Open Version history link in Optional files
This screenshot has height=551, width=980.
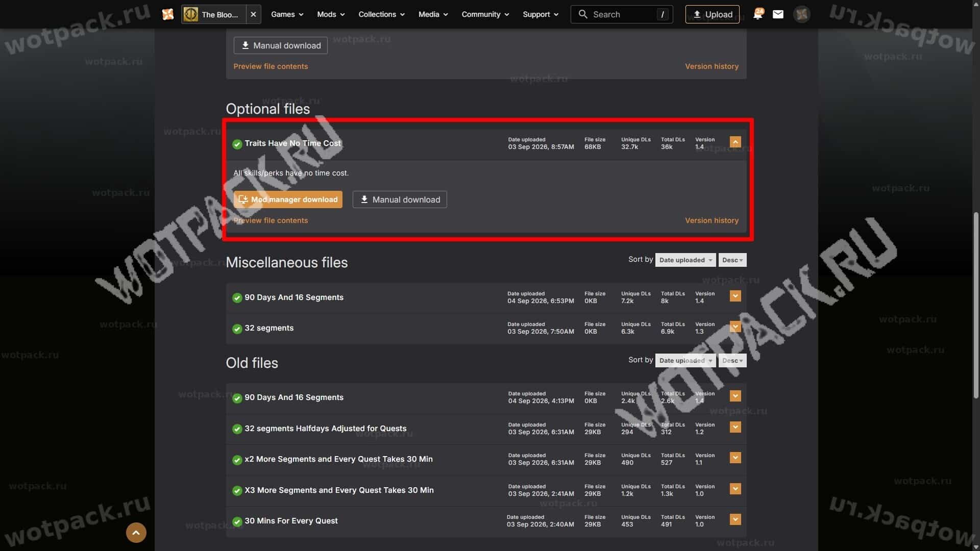pos(712,220)
